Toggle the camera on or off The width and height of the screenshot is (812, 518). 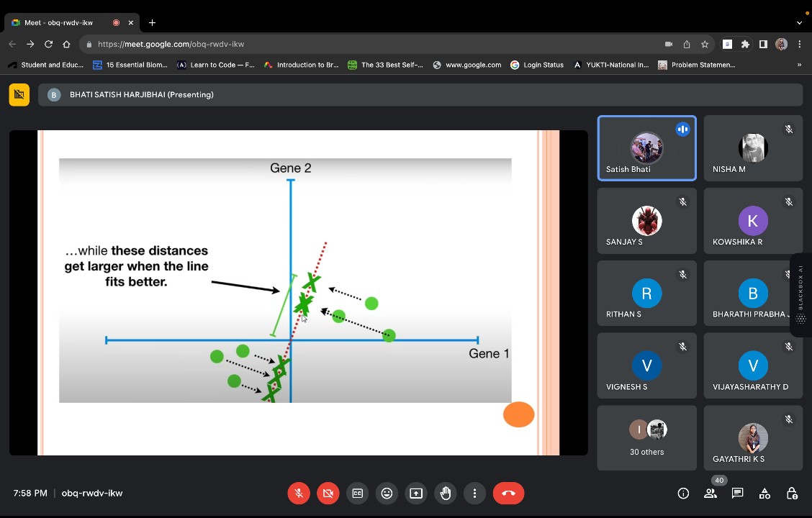[328, 494]
